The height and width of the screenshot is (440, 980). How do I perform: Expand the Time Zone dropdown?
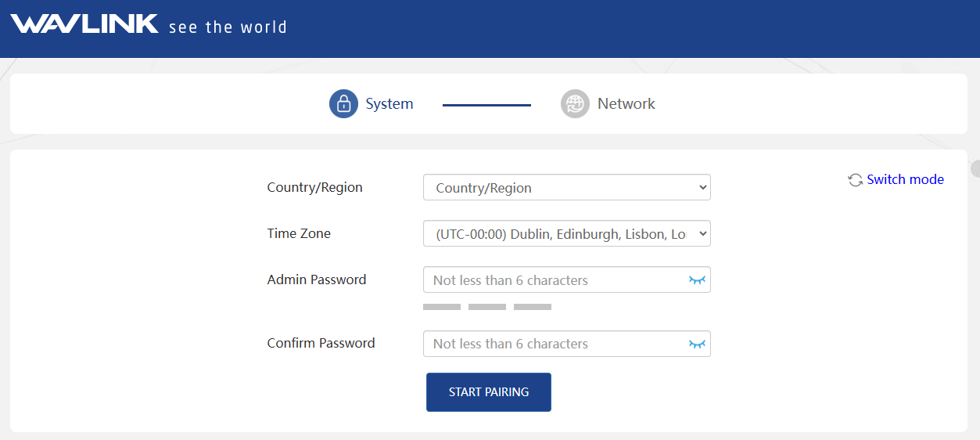coord(566,233)
